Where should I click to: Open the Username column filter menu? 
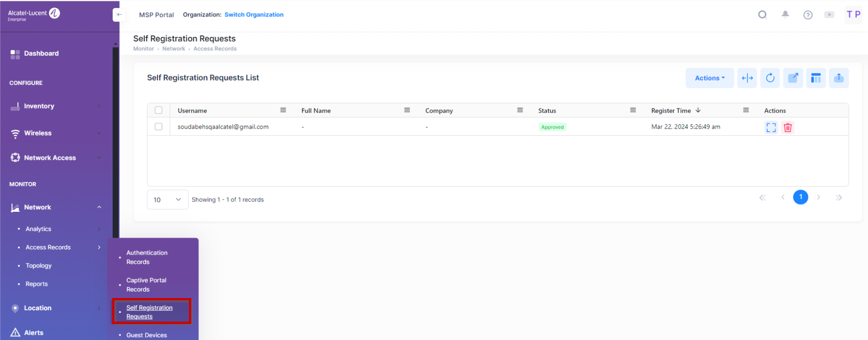[x=283, y=110]
